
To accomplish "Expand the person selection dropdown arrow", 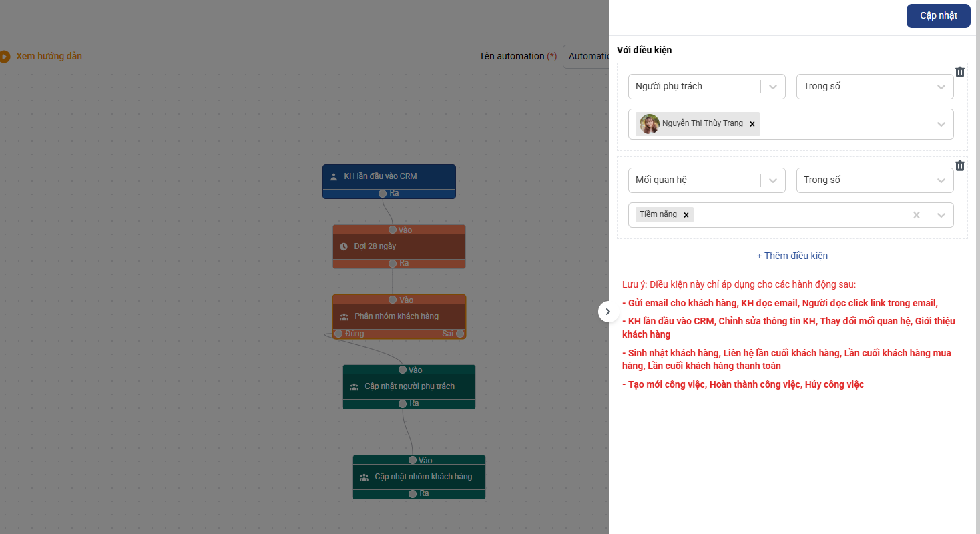I will point(941,124).
